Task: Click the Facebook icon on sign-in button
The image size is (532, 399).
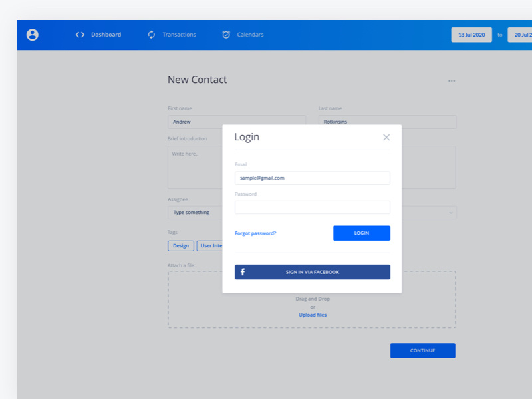Action: (244, 272)
